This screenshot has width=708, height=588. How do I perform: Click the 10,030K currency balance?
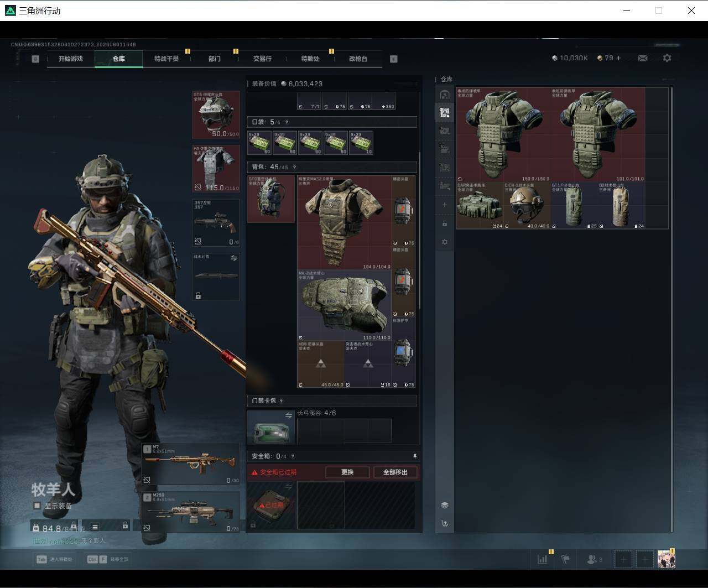[570, 58]
